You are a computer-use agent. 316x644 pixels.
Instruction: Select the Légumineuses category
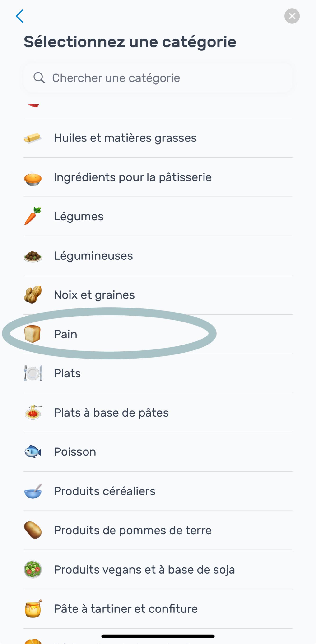(93, 256)
